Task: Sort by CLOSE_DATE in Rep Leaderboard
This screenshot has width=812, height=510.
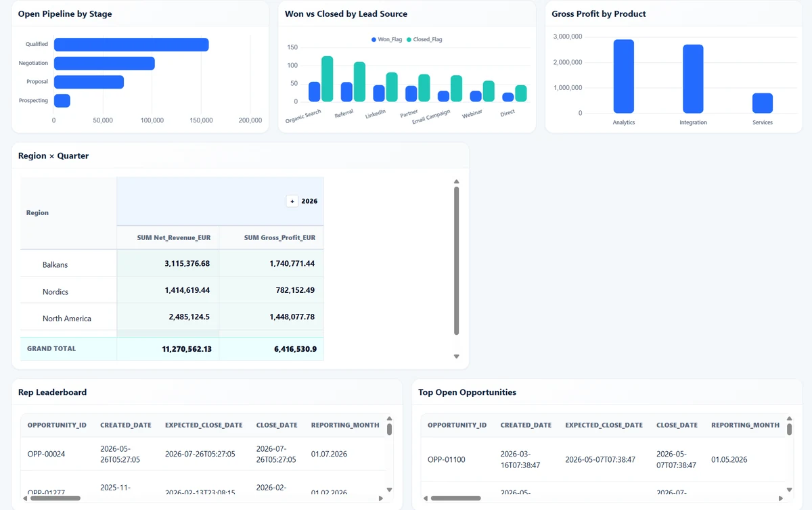Action: coord(277,425)
